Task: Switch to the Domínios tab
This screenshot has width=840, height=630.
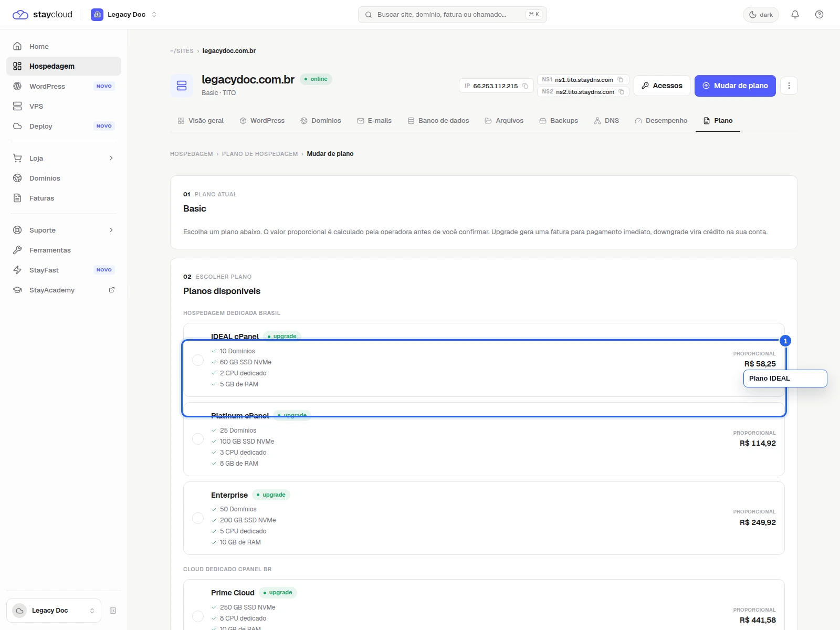Action: [321, 121]
